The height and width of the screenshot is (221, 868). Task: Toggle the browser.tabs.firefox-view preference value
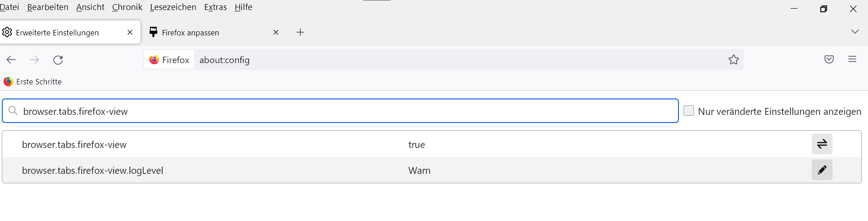tap(822, 144)
